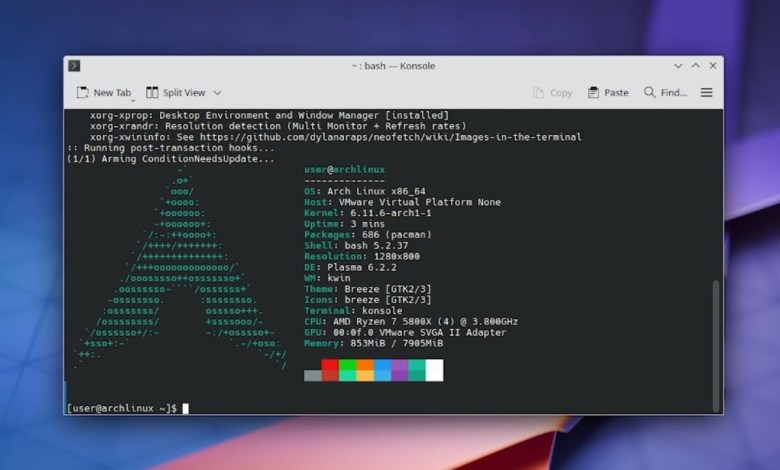
Task: Expand the Split View dropdown arrow
Action: [x=217, y=93]
